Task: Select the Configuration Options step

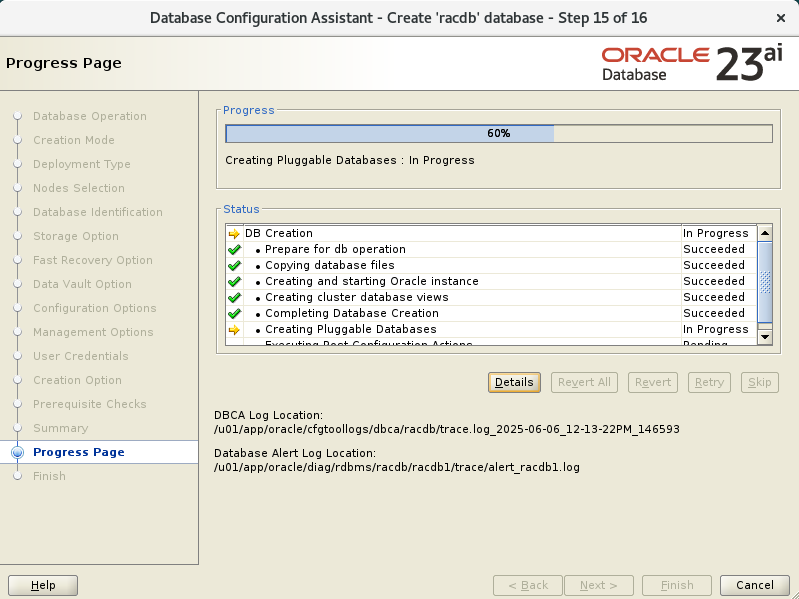Action: [95, 308]
